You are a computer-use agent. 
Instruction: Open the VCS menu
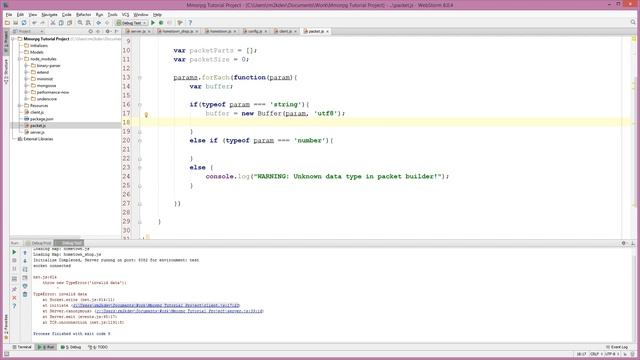coord(125,15)
